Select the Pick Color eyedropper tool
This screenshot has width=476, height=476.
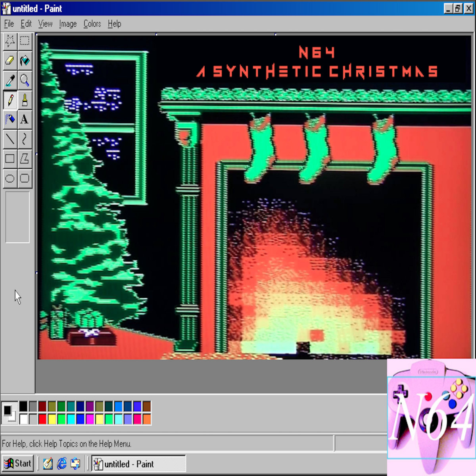click(10, 80)
